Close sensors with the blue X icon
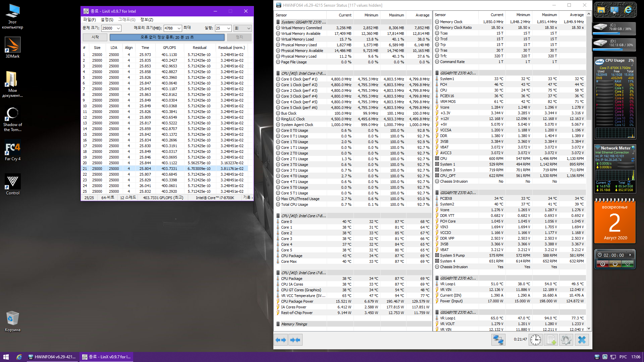 click(582, 340)
